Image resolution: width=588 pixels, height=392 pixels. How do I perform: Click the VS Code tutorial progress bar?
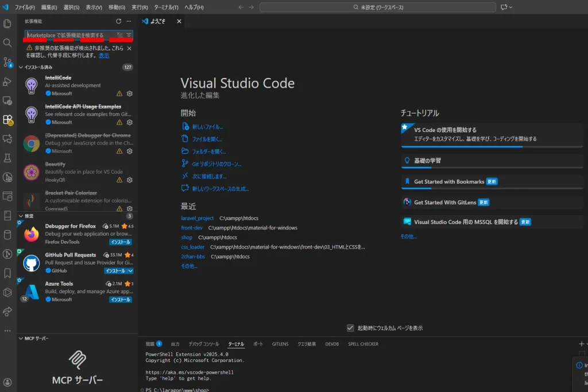tap(491, 146)
